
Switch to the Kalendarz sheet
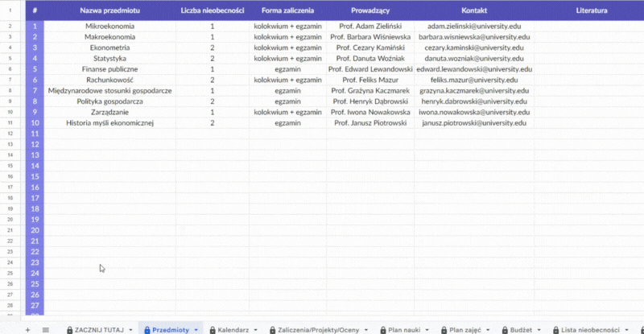tap(233, 330)
